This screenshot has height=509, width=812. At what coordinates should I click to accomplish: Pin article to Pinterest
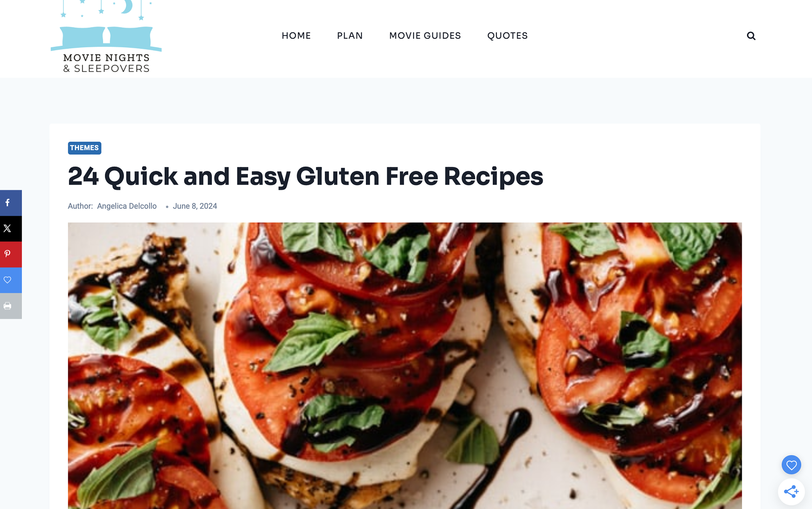[x=11, y=254]
